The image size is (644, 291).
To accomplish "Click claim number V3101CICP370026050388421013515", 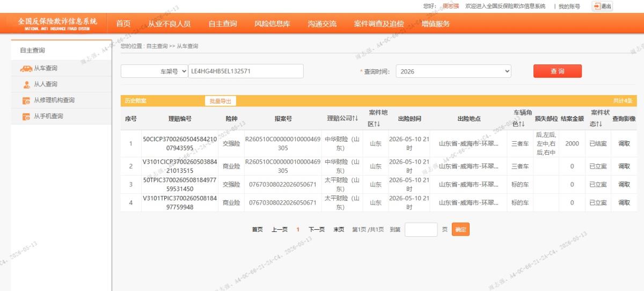I will coord(180,166).
